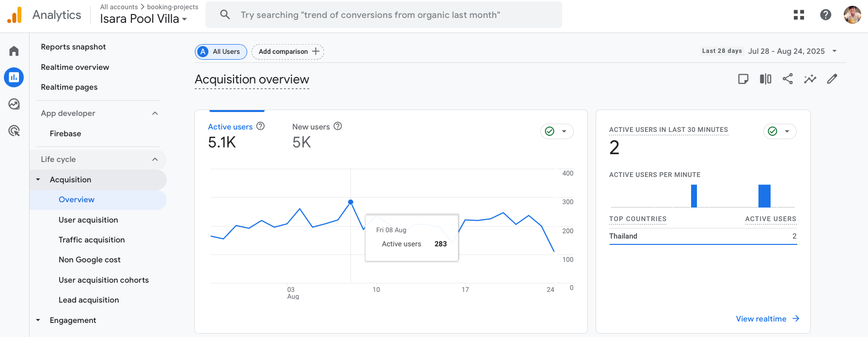Image resolution: width=868 pixels, height=337 pixels.
Task: Click the Add comparison button
Action: (x=288, y=52)
